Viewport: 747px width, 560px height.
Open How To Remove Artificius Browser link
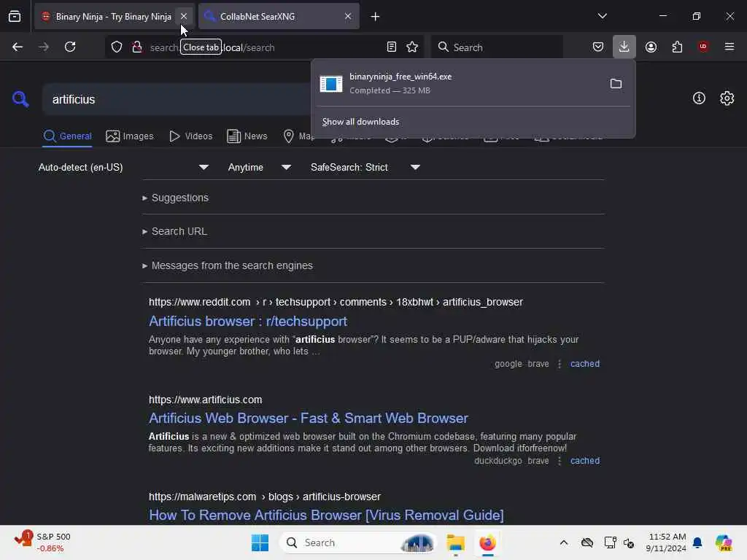click(326, 516)
